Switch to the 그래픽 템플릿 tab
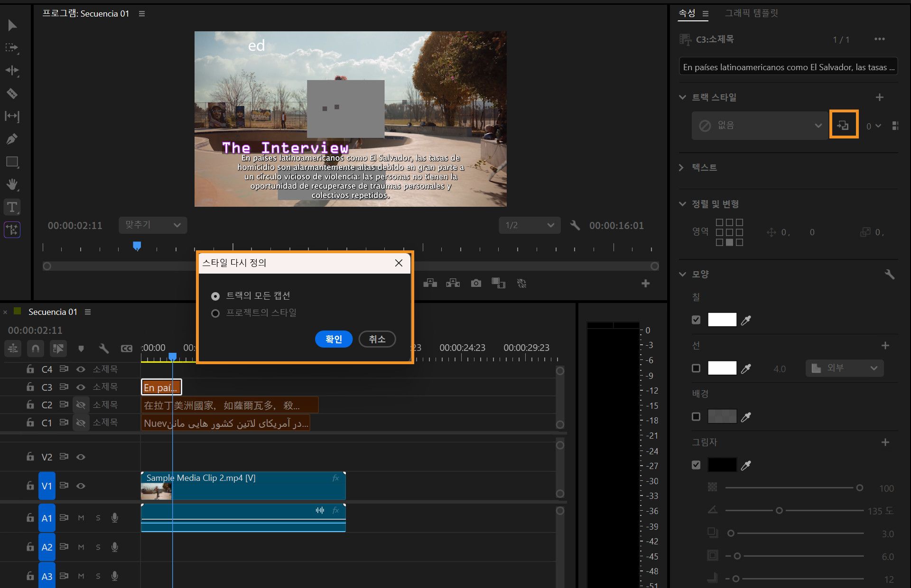Image resolution: width=911 pixels, height=588 pixels. coord(751,13)
